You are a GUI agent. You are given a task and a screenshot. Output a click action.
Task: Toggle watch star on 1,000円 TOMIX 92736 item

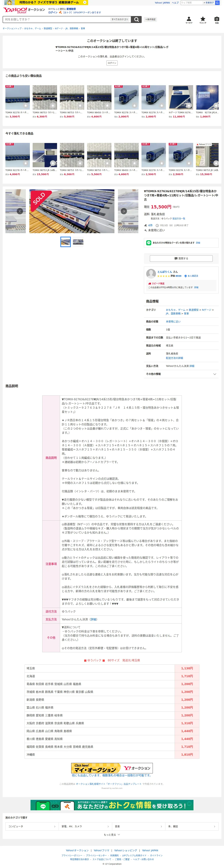(216, 105)
